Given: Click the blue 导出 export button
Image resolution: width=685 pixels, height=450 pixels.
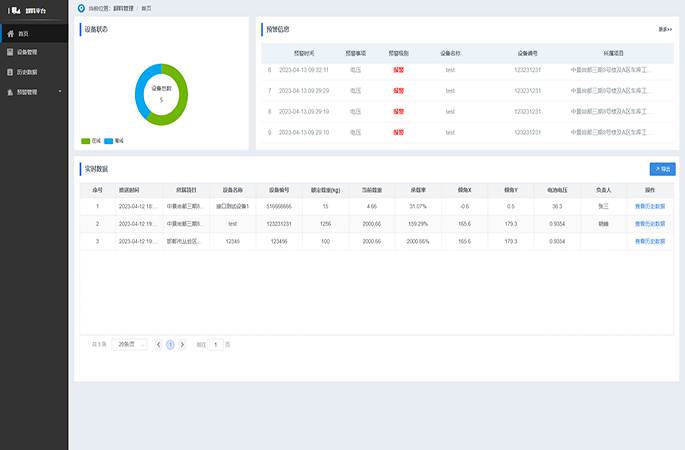Looking at the screenshot, I should [x=661, y=170].
